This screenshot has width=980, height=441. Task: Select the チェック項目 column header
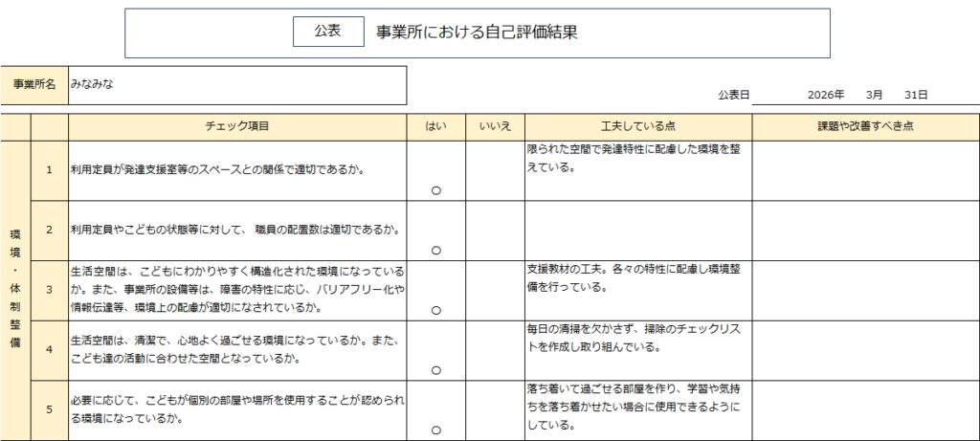[x=237, y=126]
